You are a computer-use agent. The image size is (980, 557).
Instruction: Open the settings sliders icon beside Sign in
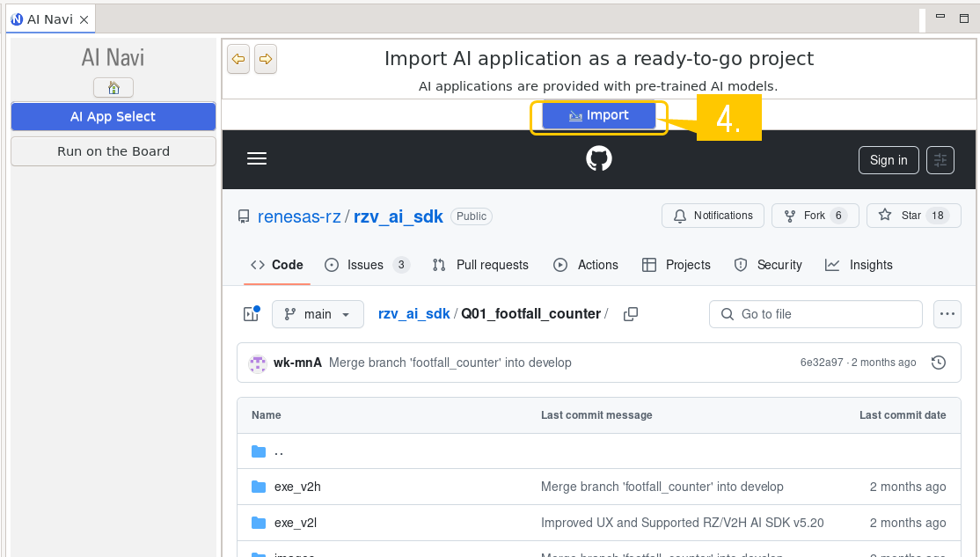tap(940, 160)
